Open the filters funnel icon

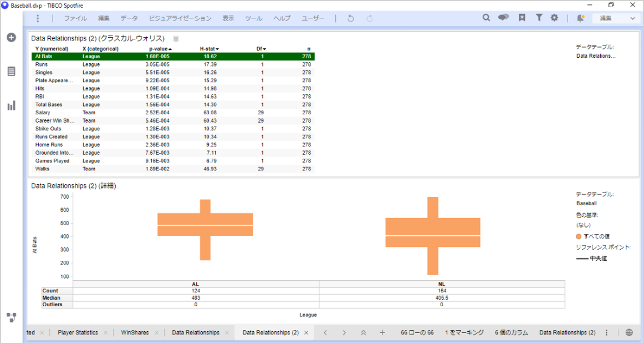[539, 18]
